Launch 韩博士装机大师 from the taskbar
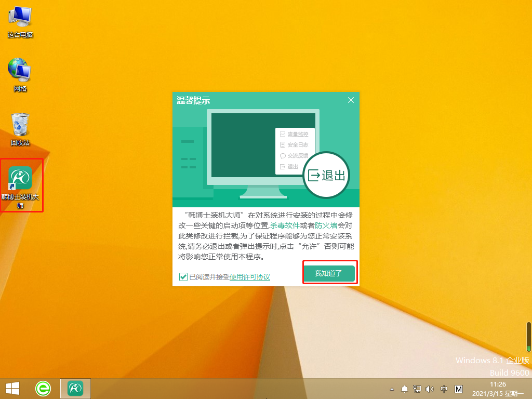Screen dimensions: 532x399 coord(75,388)
